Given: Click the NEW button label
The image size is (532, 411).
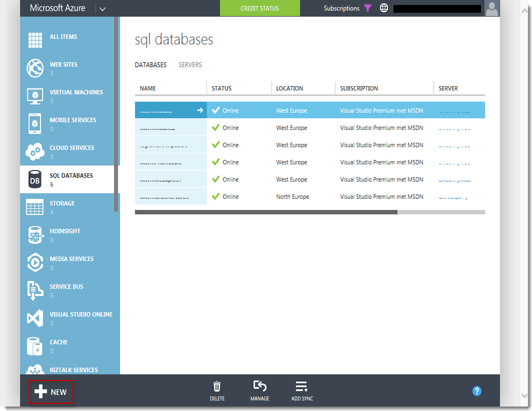Looking at the screenshot, I should (x=59, y=392).
